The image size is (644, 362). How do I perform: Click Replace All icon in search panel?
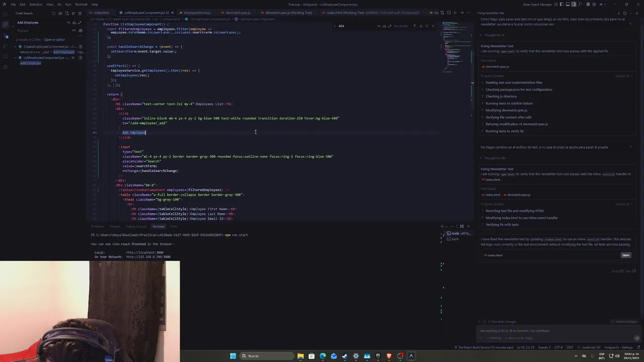click(80, 30)
